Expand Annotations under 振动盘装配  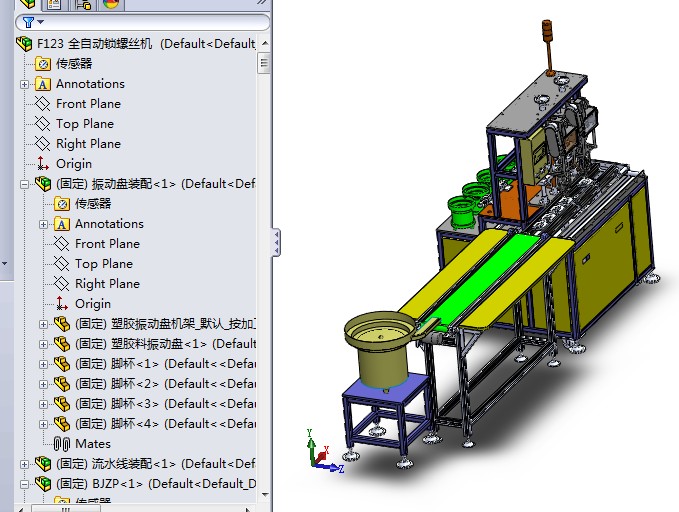pos(43,224)
